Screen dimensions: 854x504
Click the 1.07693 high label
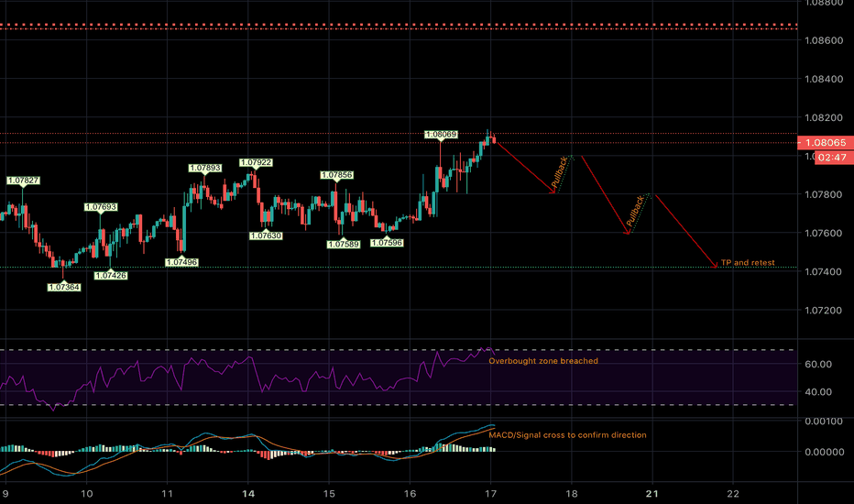pos(101,207)
